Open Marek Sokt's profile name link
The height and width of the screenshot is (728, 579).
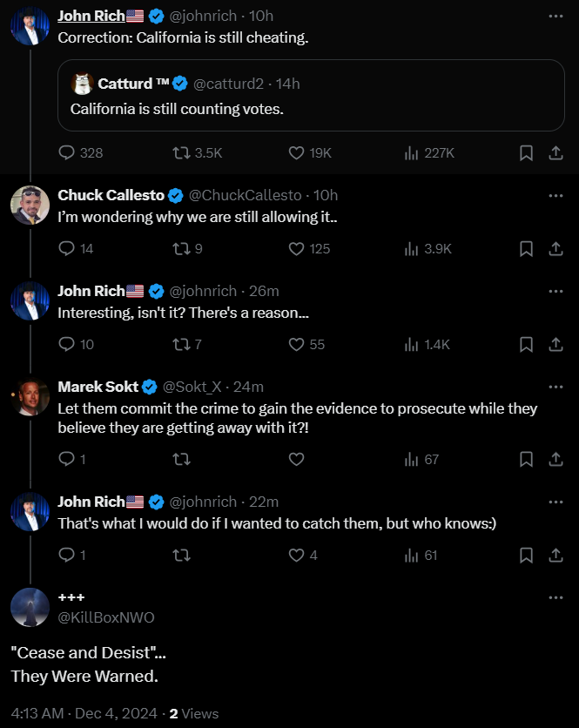98,387
